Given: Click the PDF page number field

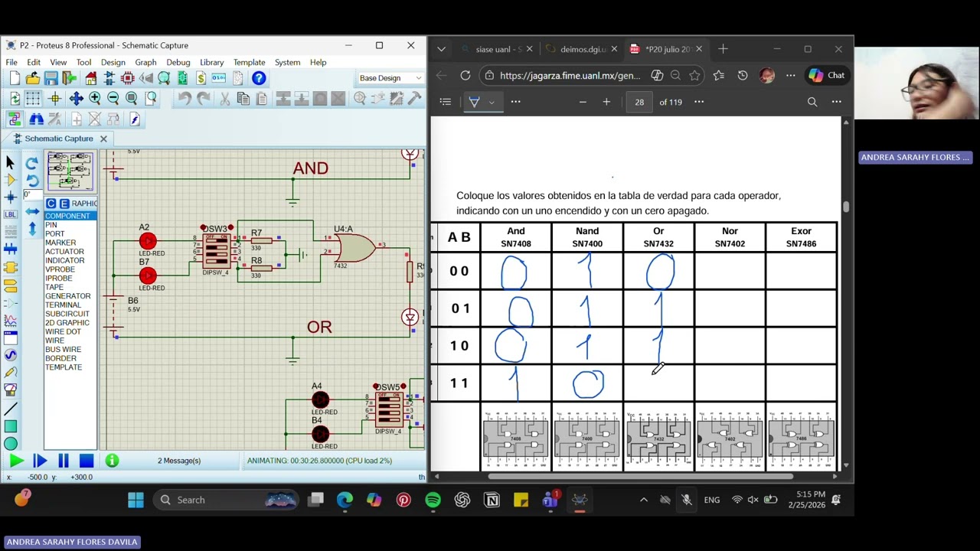Looking at the screenshot, I should click(x=639, y=102).
